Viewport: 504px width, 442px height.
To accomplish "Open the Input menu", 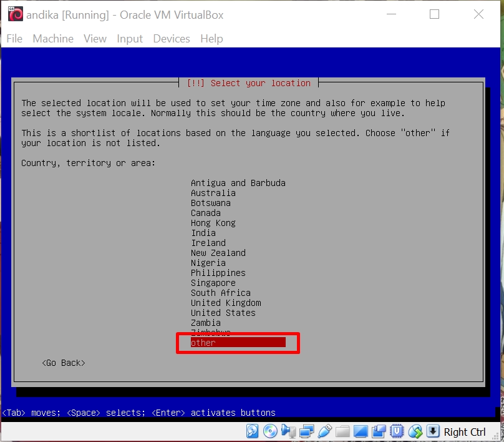I will [130, 39].
